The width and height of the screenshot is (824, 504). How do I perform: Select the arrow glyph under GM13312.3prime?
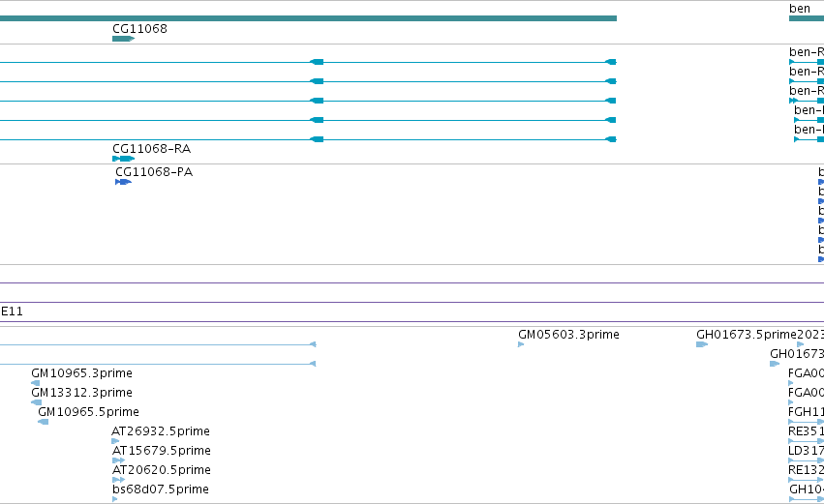[36, 402]
